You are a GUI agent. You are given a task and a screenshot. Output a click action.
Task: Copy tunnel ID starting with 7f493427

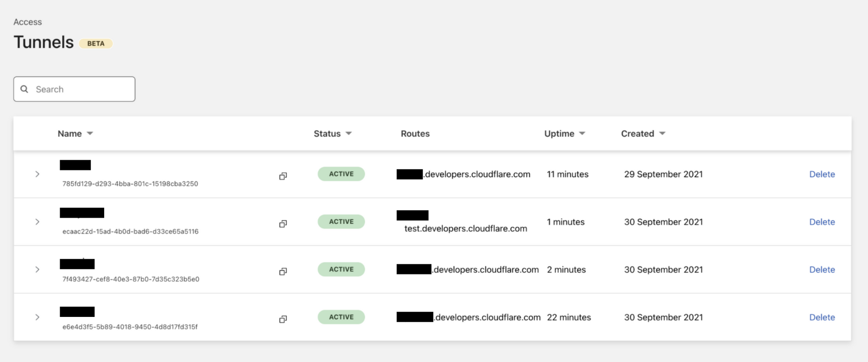pyautogui.click(x=283, y=271)
